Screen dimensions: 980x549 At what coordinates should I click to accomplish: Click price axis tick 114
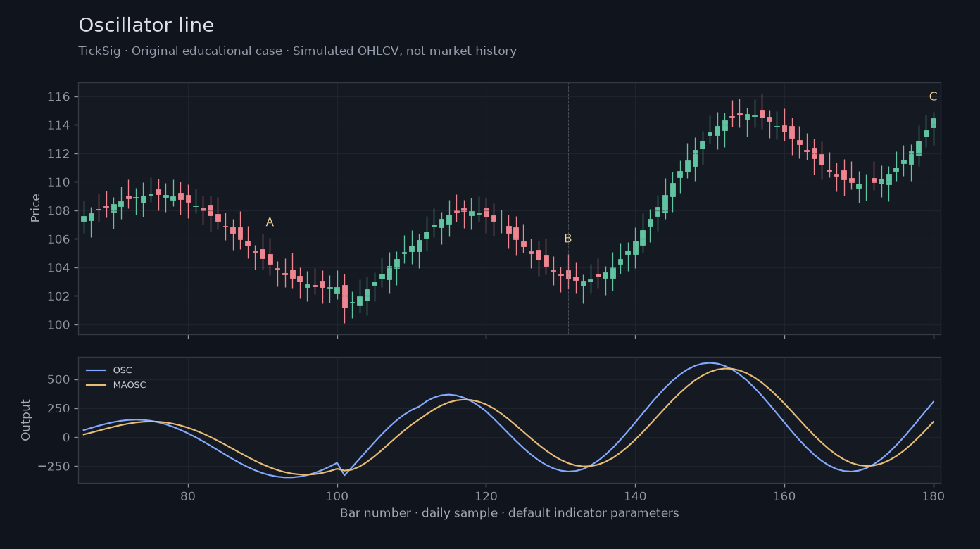(x=59, y=125)
